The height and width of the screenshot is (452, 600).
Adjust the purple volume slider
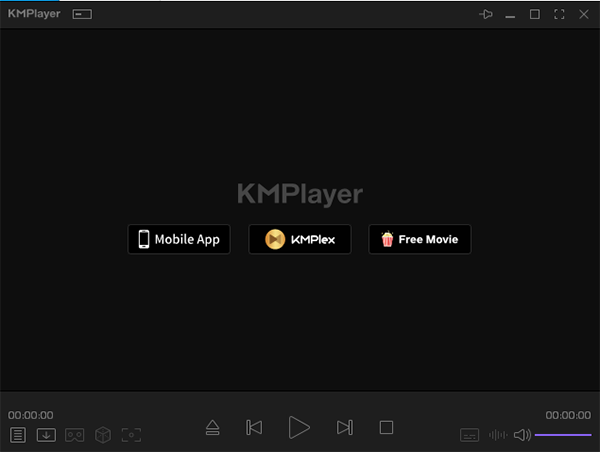pos(563,435)
